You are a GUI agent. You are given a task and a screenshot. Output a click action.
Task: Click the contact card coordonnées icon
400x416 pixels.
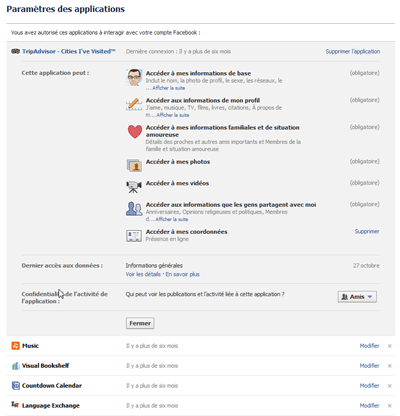pos(134,236)
